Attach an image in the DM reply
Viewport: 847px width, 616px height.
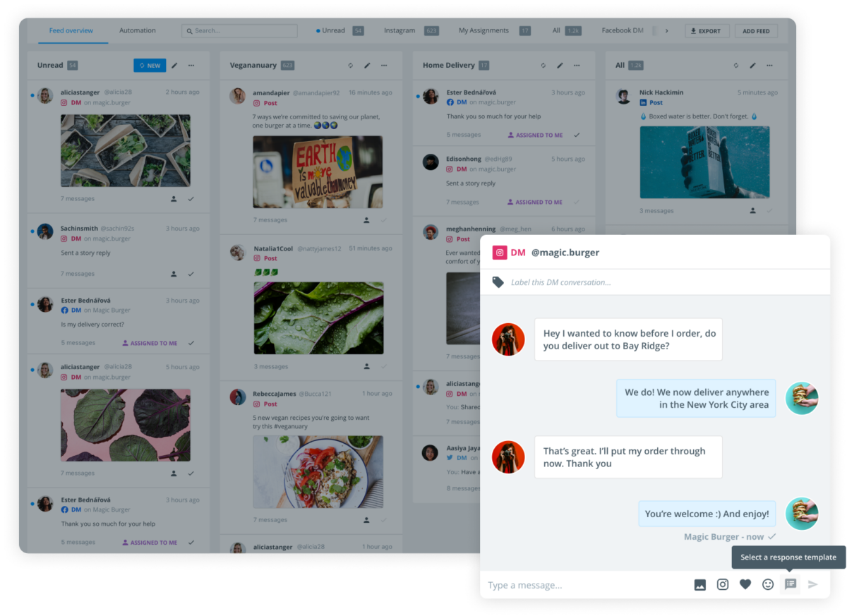click(x=700, y=584)
